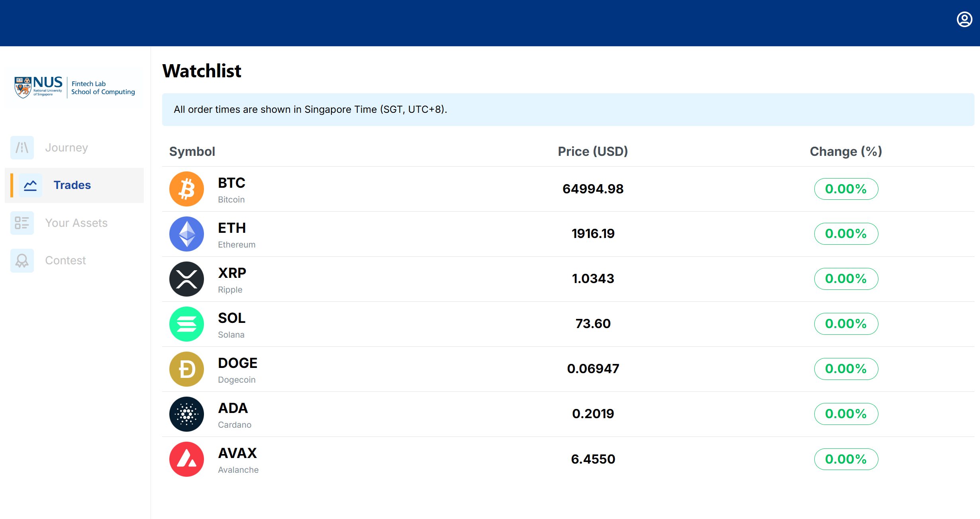This screenshot has height=519, width=980.
Task: Select the SOL symbol name
Action: (x=232, y=318)
